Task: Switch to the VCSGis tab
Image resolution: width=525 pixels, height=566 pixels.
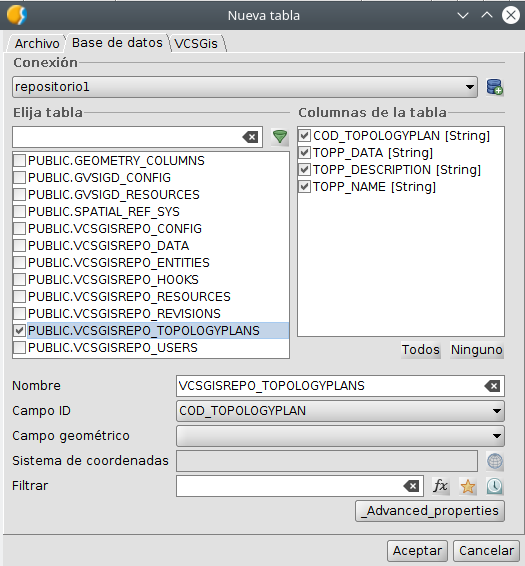Action: click(x=196, y=43)
